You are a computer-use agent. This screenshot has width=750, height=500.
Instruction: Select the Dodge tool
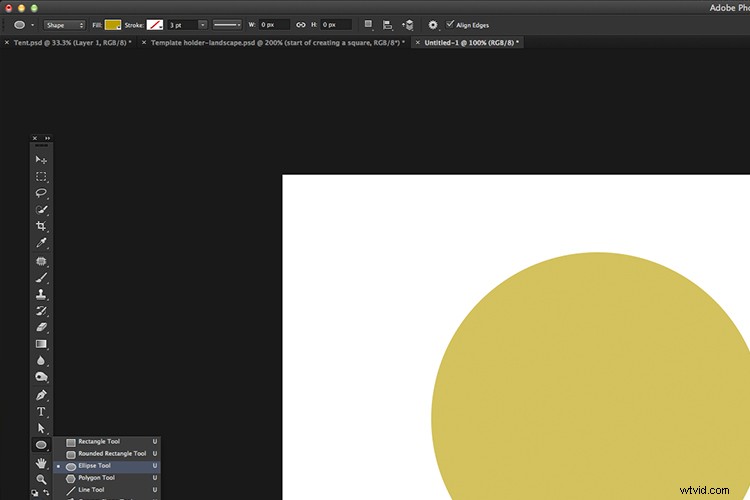point(41,377)
